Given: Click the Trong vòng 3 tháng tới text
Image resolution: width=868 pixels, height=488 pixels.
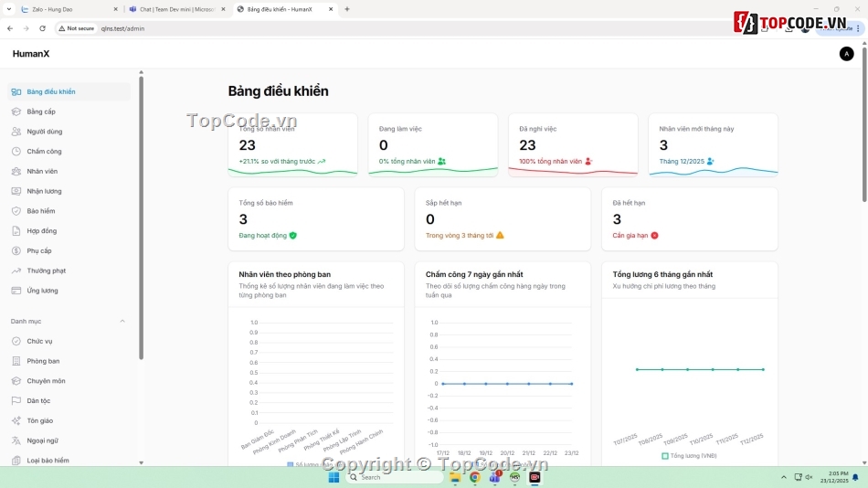Looking at the screenshot, I should tap(460, 236).
